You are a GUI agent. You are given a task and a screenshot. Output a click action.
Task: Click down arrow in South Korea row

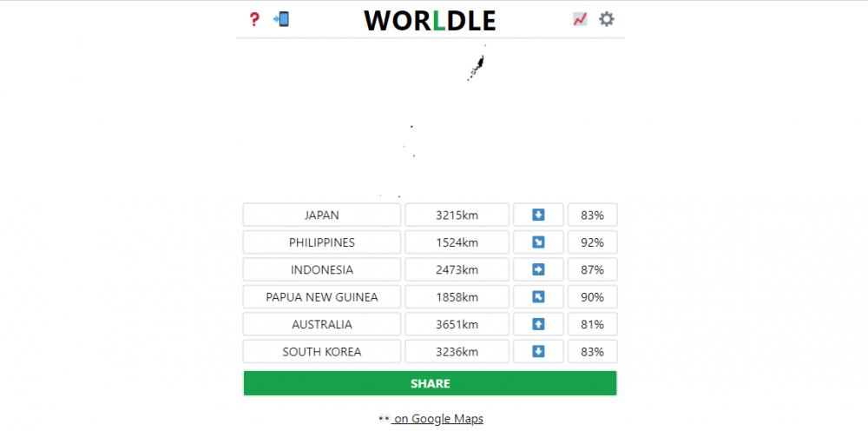pyautogui.click(x=538, y=352)
